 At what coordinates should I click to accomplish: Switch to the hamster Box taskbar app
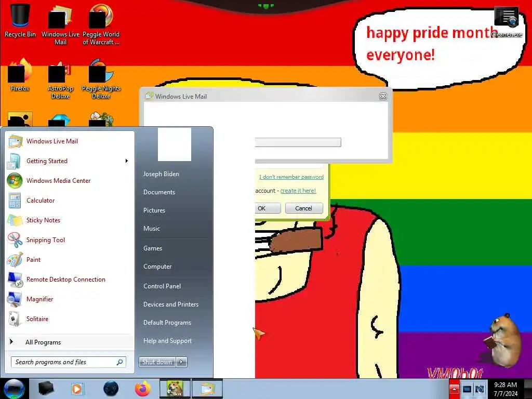coord(175,389)
